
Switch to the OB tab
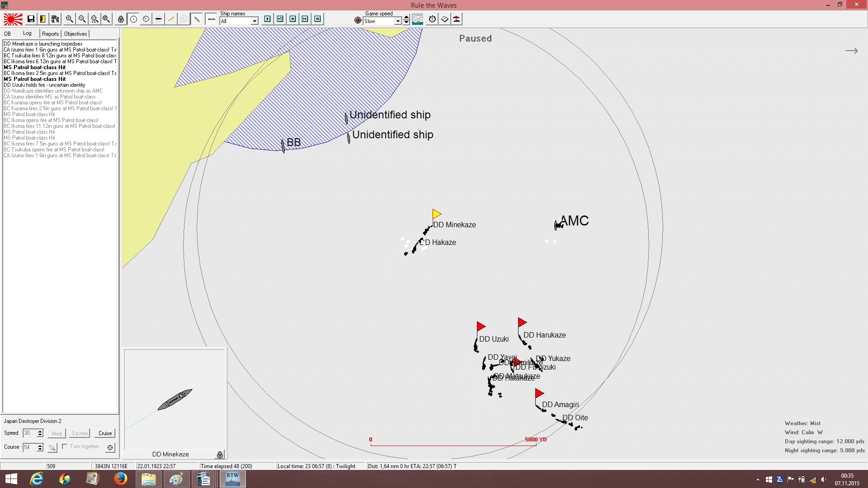coord(8,34)
